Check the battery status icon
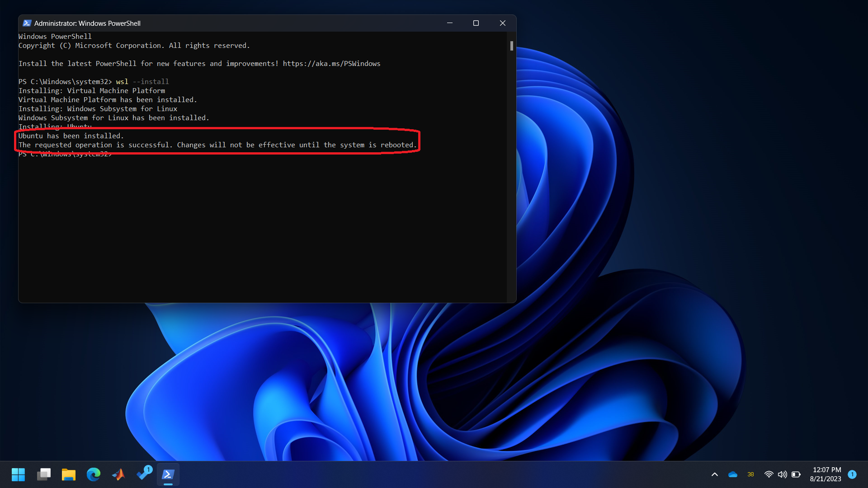Screen dimensions: 868x488 click(796, 474)
